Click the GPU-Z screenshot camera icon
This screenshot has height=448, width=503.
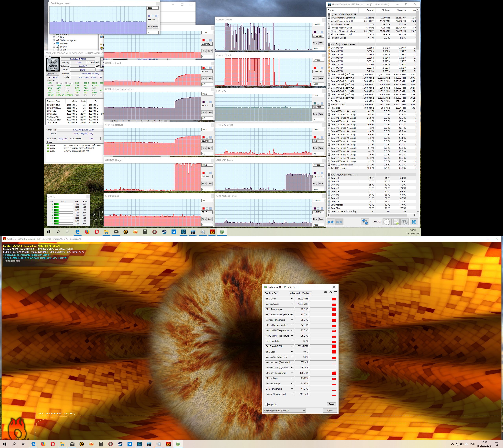(325, 292)
